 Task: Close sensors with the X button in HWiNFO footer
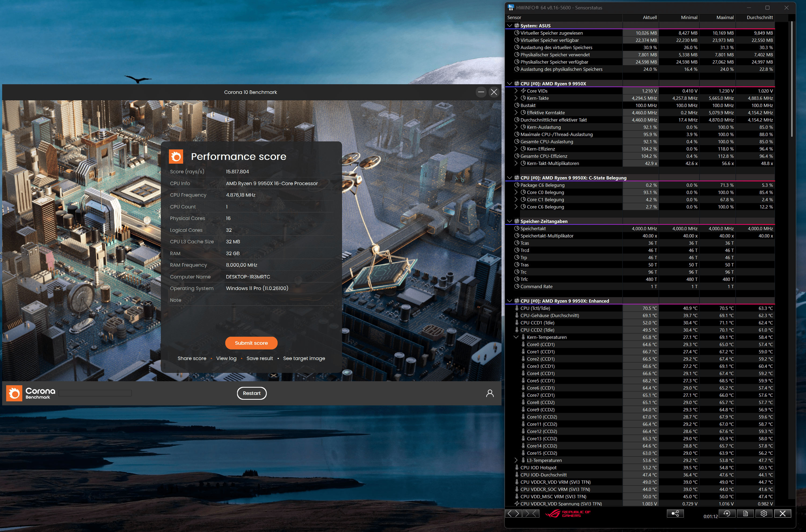coord(783,513)
